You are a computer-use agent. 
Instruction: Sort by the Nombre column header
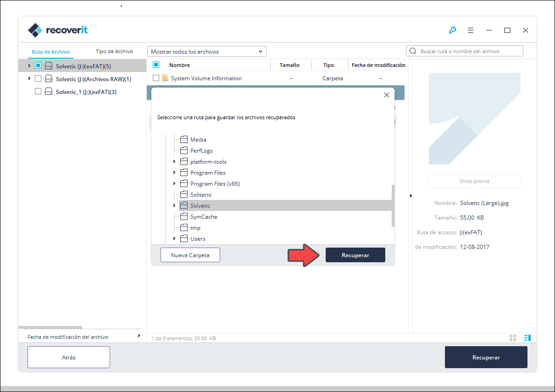[179, 65]
